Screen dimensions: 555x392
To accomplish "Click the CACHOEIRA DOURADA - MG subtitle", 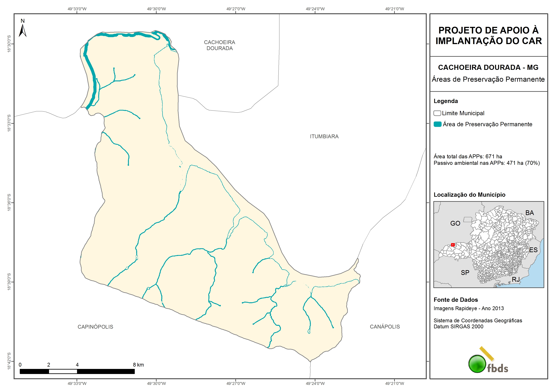I will tap(488, 67).
